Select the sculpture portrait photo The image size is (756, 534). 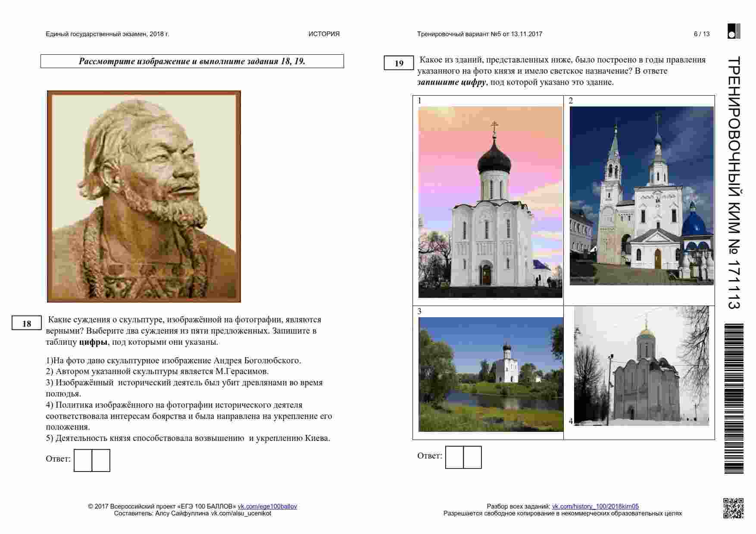144,197
